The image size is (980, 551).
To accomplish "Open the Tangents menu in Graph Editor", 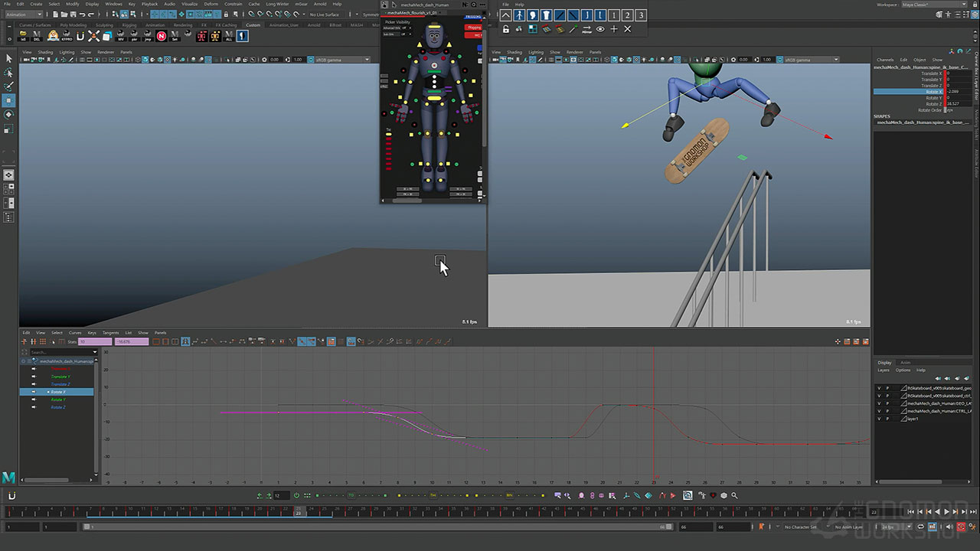I will click(110, 333).
